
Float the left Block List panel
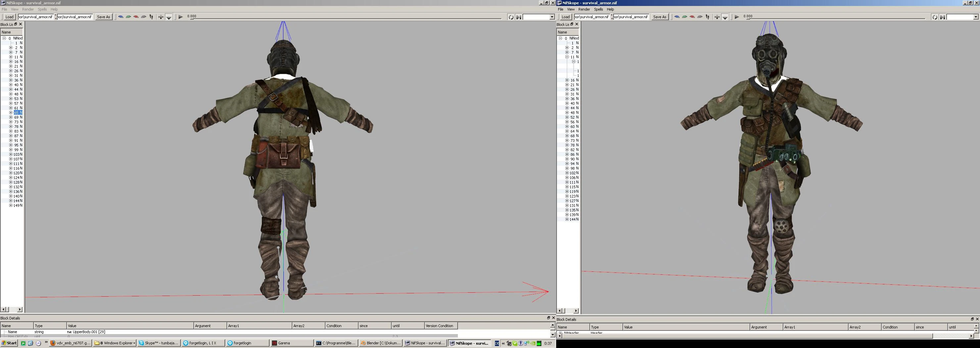pyautogui.click(x=16, y=24)
